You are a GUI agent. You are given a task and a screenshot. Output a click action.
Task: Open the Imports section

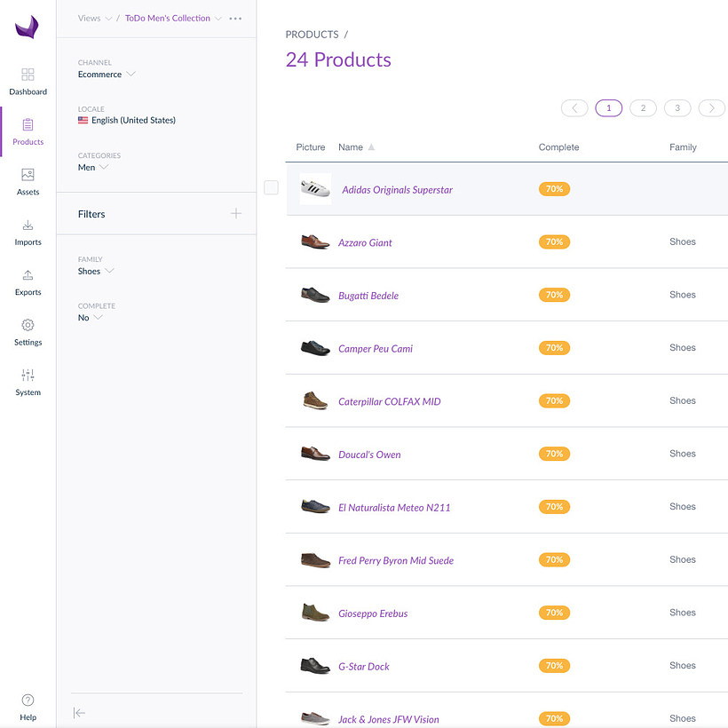coord(28,232)
